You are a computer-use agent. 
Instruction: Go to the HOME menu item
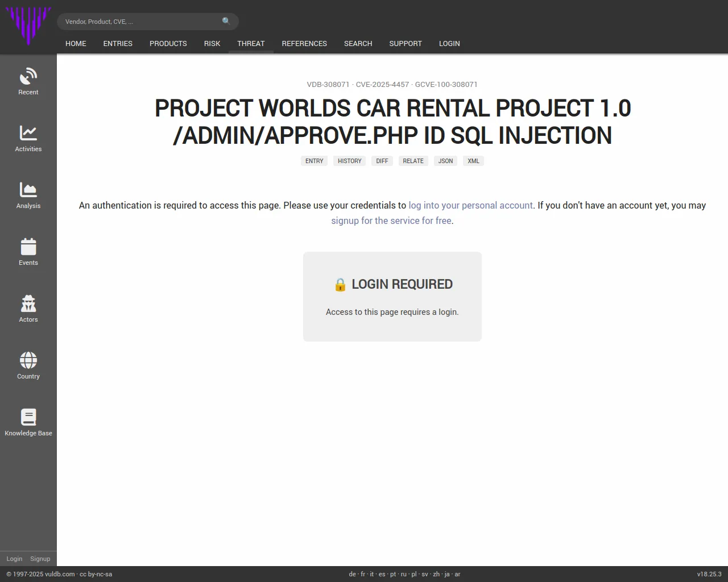pos(76,43)
